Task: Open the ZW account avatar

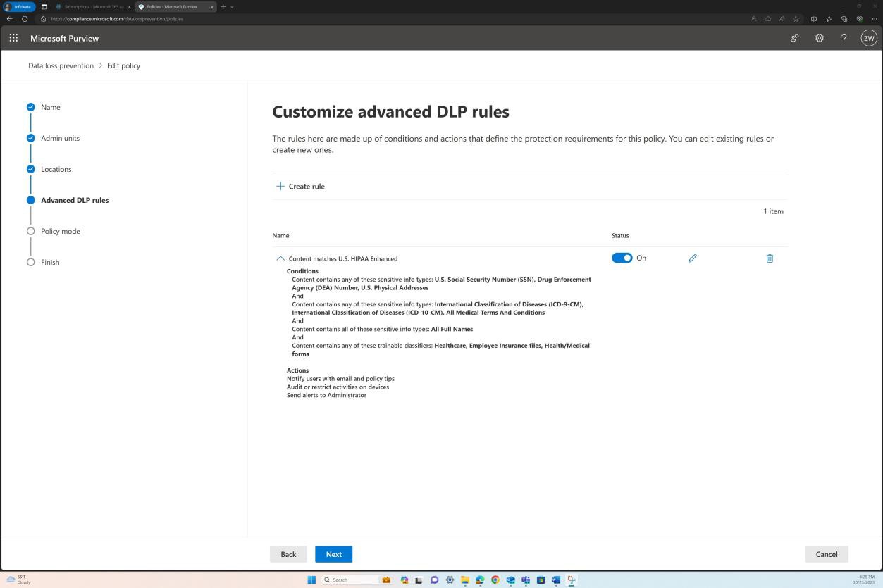Action: pyautogui.click(x=868, y=38)
